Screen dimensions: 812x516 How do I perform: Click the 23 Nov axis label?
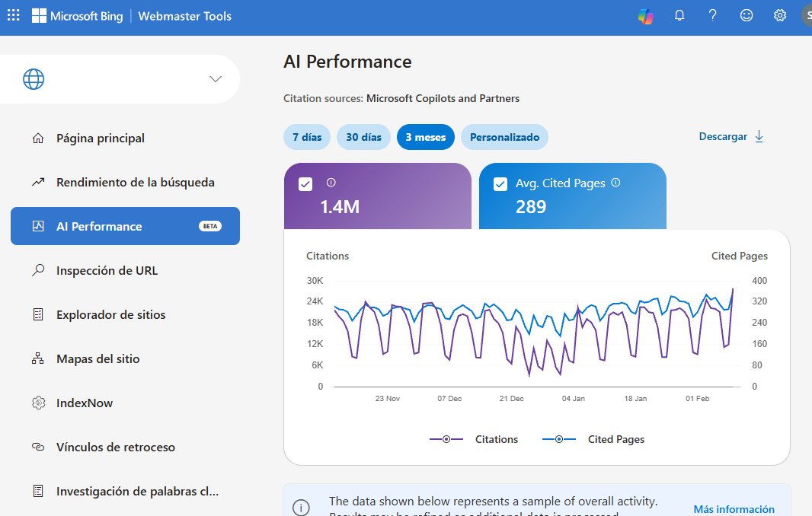pyautogui.click(x=388, y=399)
